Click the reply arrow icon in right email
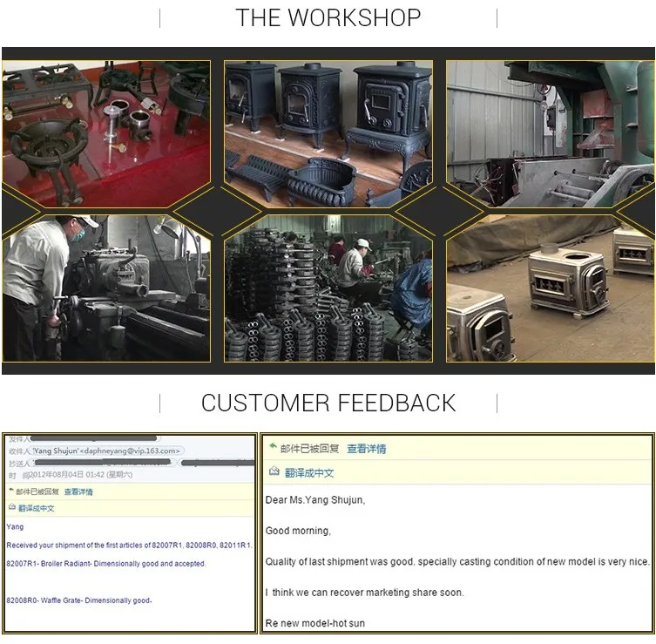Image resolution: width=656 pixels, height=644 pixels. [273, 448]
